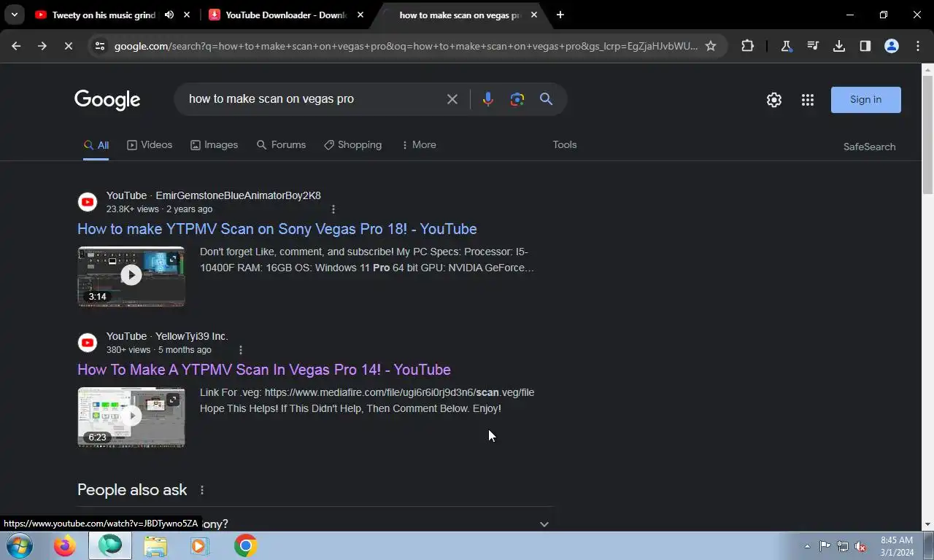Switch to the Tweety on his music grind tab
The height and width of the screenshot is (560, 934).
pos(103,15)
